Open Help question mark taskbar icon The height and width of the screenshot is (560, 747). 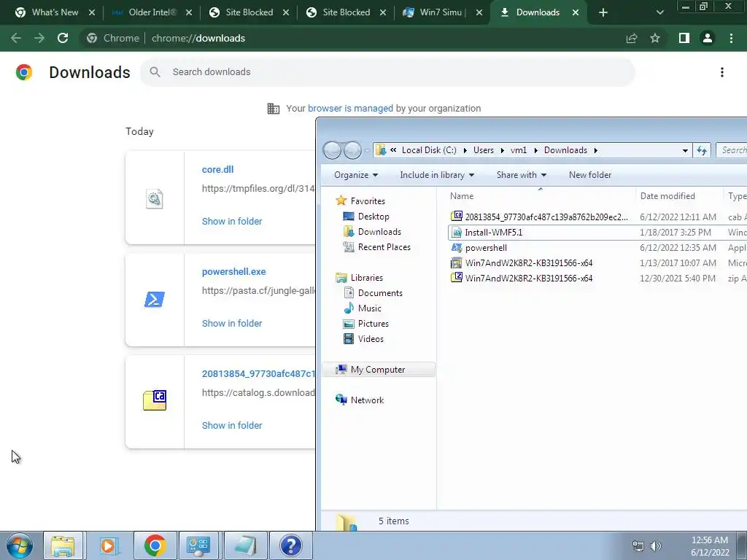290,545
